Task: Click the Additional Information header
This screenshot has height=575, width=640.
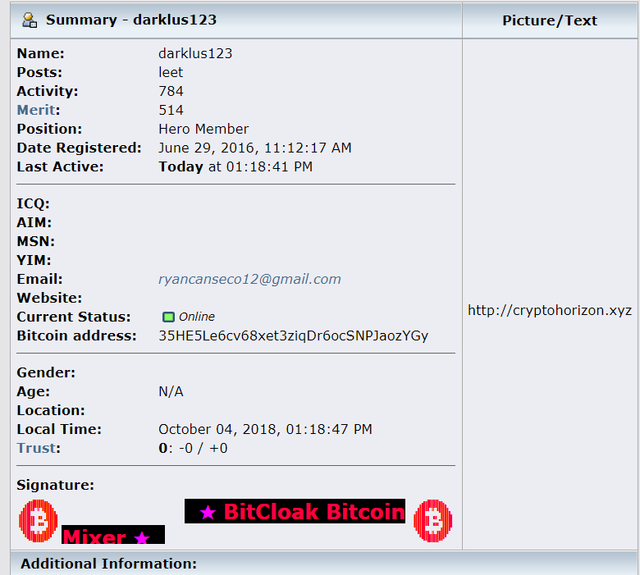Action: tap(109, 564)
